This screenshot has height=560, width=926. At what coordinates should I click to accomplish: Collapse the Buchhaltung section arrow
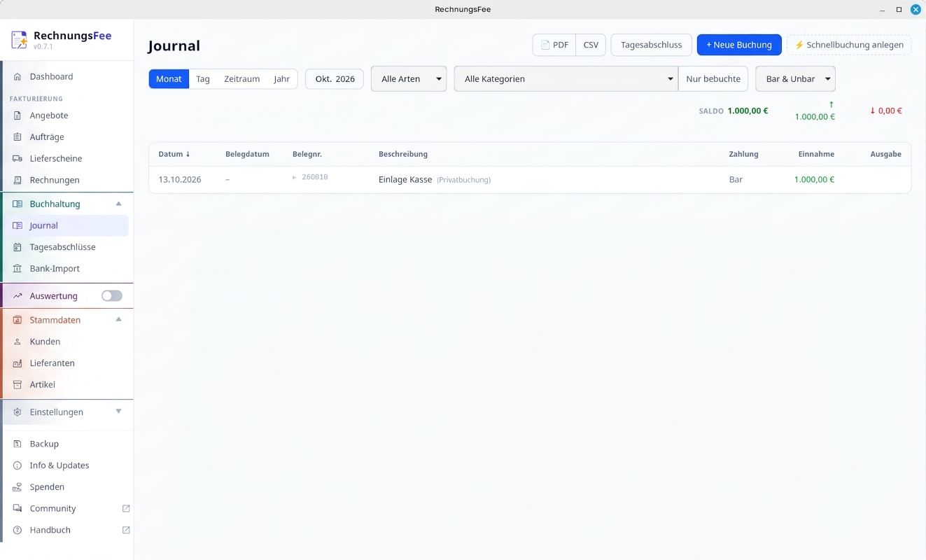click(118, 204)
